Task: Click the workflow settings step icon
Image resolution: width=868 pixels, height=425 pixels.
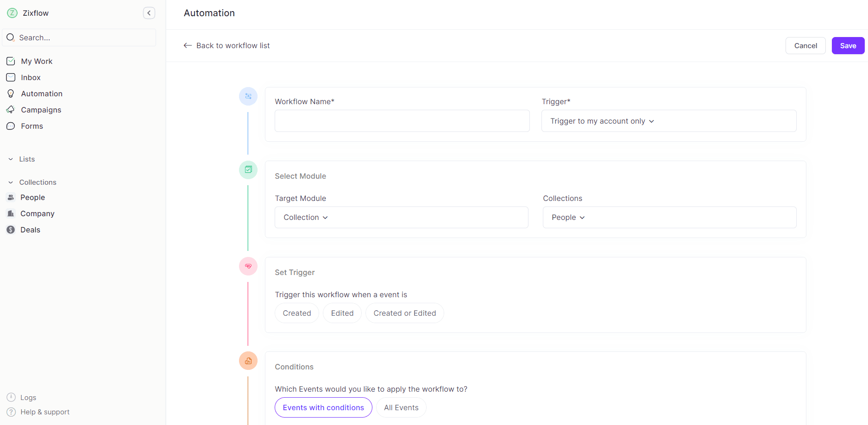Action: pyautogui.click(x=248, y=96)
